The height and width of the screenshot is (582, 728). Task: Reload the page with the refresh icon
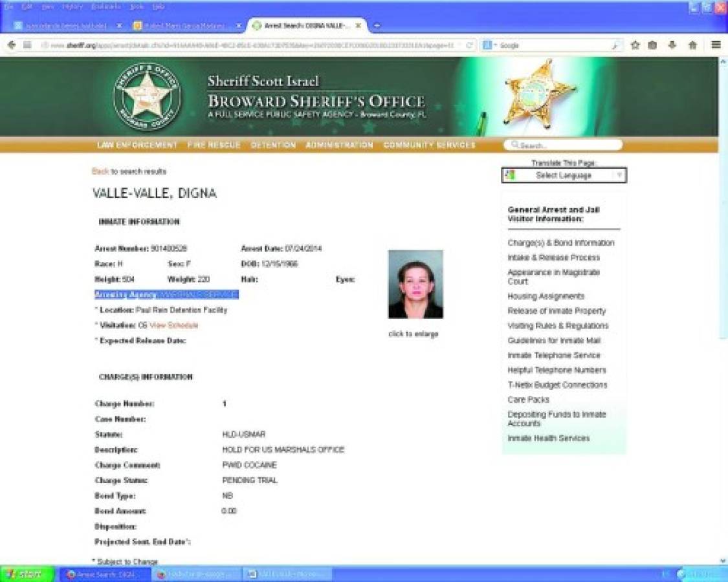click(x=470, y=45)
